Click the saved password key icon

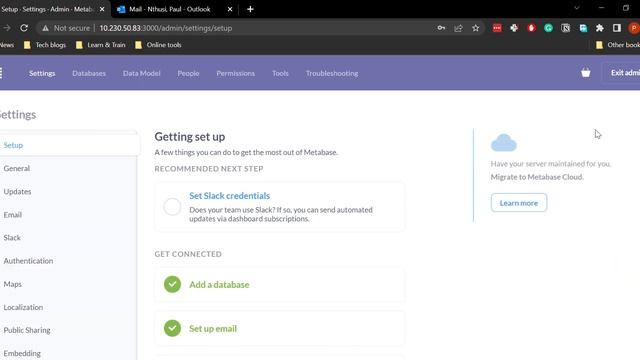(x=441, y=28)
